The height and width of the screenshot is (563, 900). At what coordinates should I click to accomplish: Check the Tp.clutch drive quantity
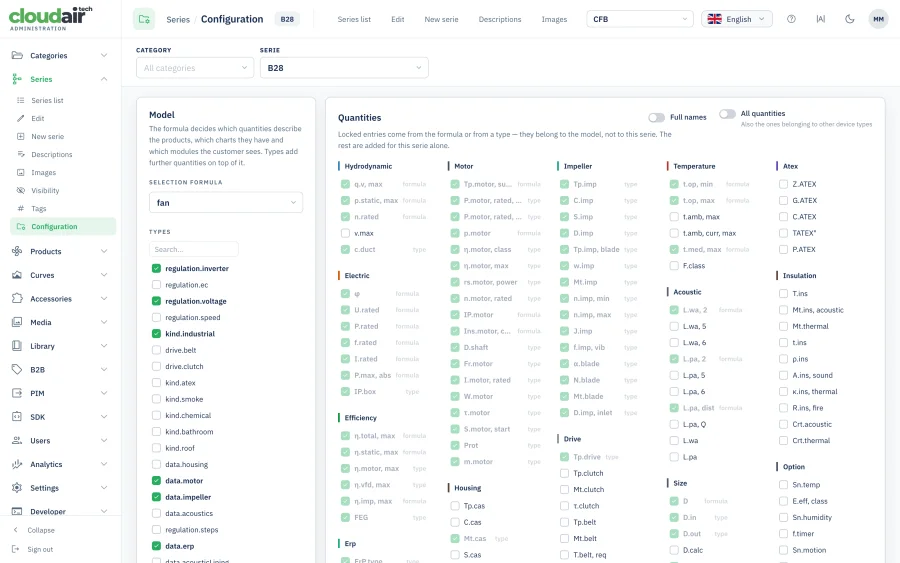pos(564,473)
